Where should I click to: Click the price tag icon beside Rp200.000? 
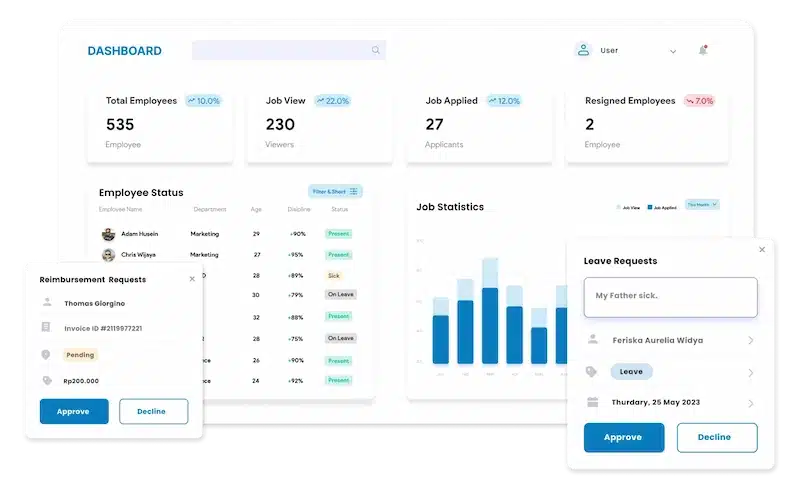tap(46, 380)
